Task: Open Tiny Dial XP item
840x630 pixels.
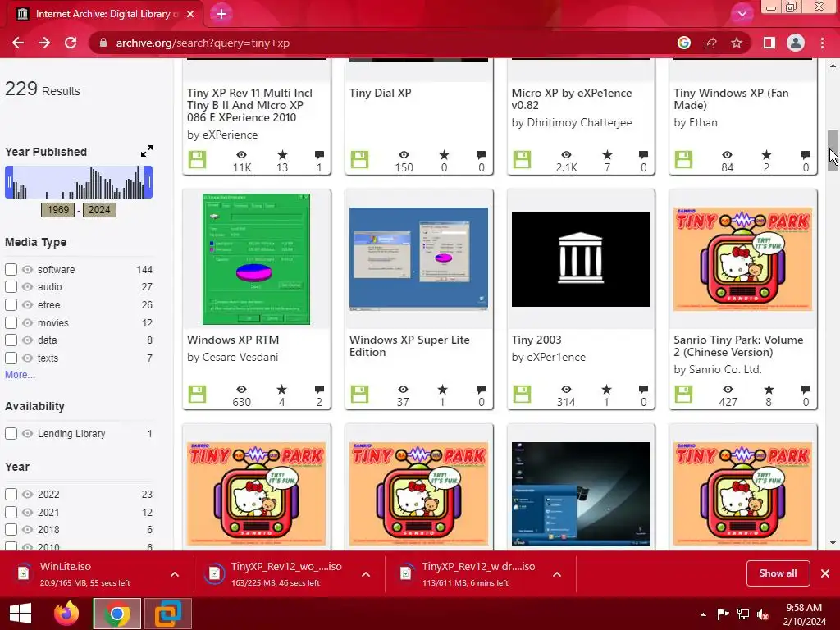Action: [381, 93]
